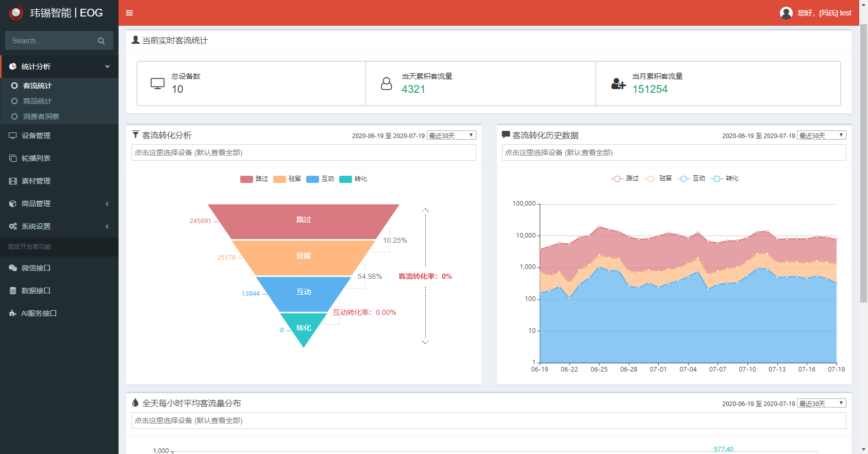Screen dimensions: 868x454
Task: Toggle the 转化 legend in funnel chart
Action: (x=353, y=179)
